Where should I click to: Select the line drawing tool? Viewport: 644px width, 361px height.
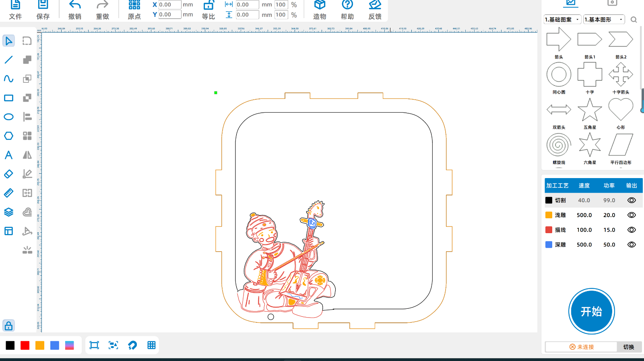click(8, 60)
